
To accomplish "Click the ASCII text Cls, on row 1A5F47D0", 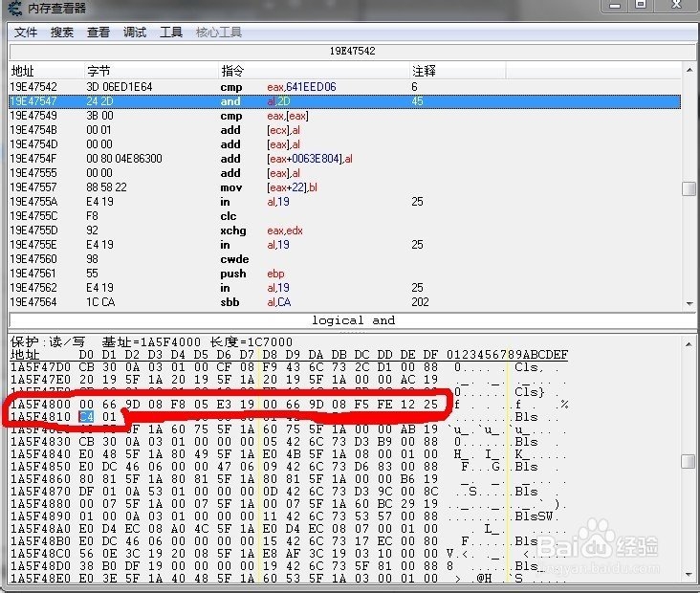I will pyautogui.click(x=530, y=367).
